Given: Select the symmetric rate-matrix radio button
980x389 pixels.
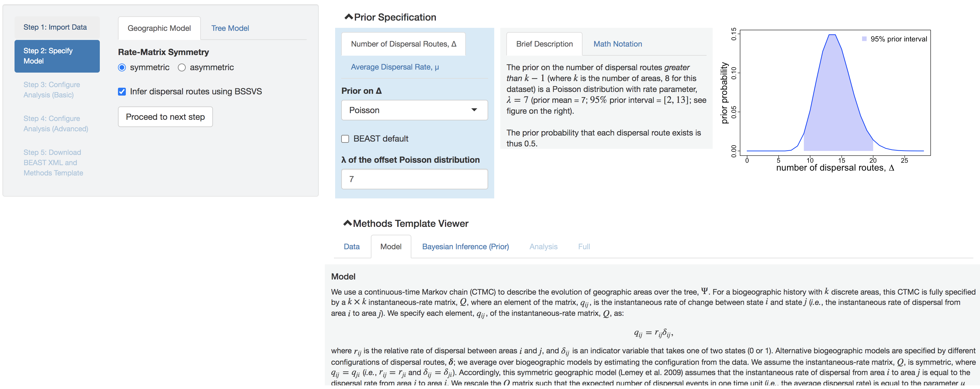Looking at the screenshot, I should [122, 68].
